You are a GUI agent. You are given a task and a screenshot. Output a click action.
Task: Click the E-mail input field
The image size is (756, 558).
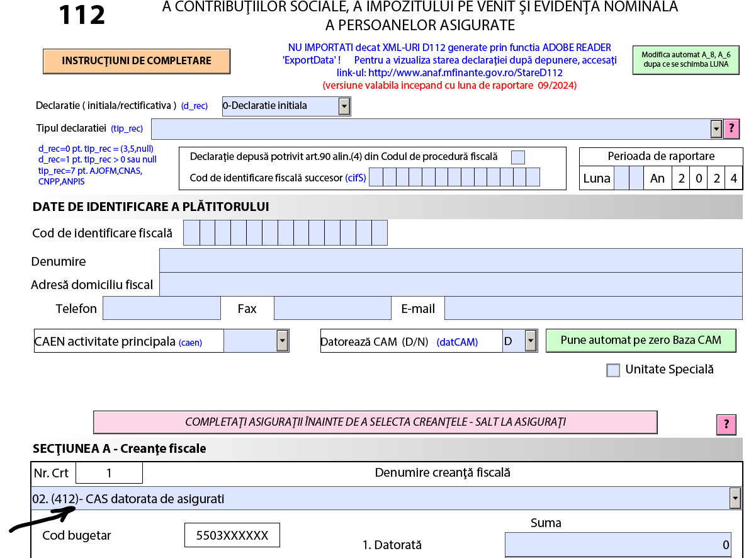[x=594, y=308]
